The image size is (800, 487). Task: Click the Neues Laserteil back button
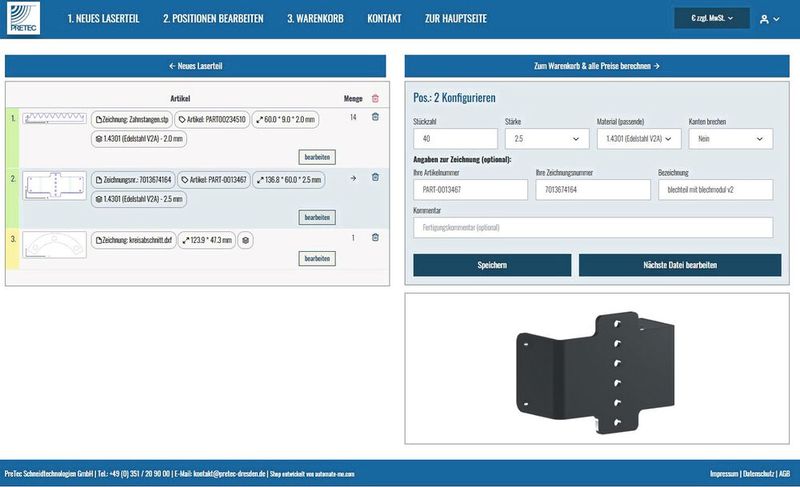click(x=195, y=66)
